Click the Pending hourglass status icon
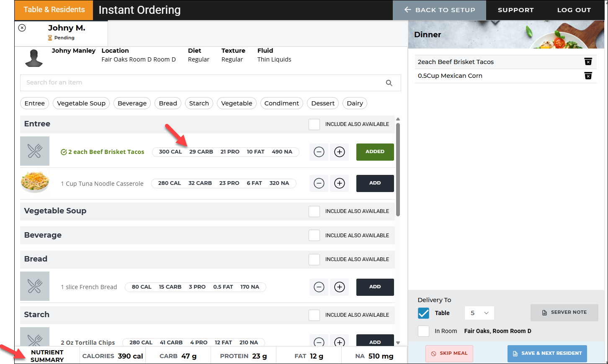 point(50,38)
